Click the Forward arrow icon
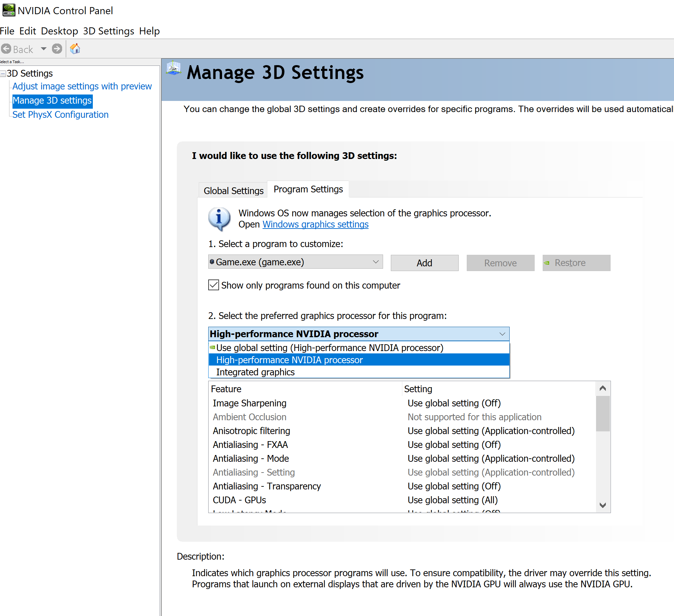Viewport: 674px width, 616px height. tap(57, 49)
